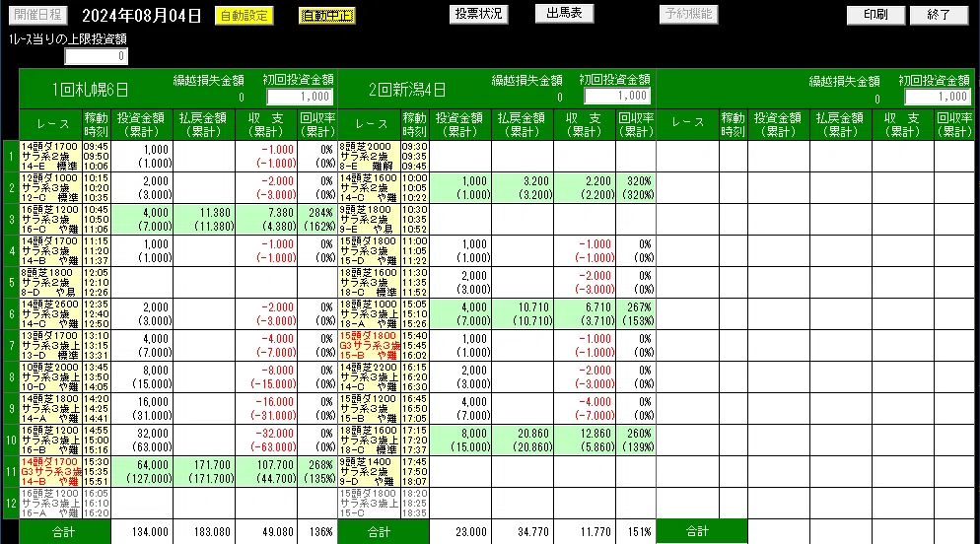Click Sapporo payout cell 171,700
The width and height of the screenshot is (980, 544).
(x=204, y=471)
